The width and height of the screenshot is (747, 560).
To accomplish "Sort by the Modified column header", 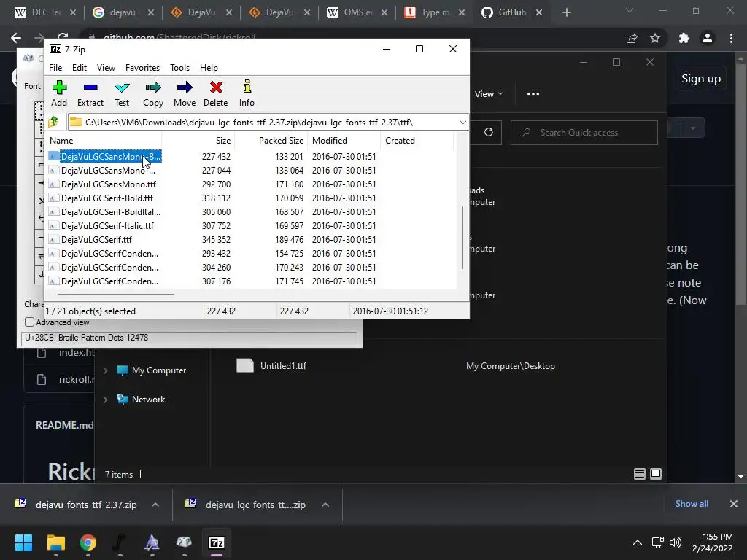I will pyautogui.click(x=344, y=141).
